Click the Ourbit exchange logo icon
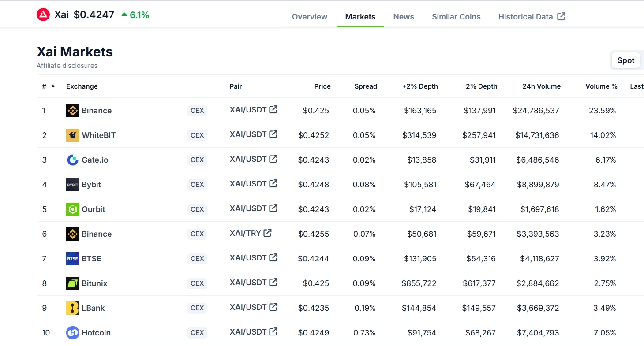The width and height of the screenshot is (644, 346). (72, 209)
